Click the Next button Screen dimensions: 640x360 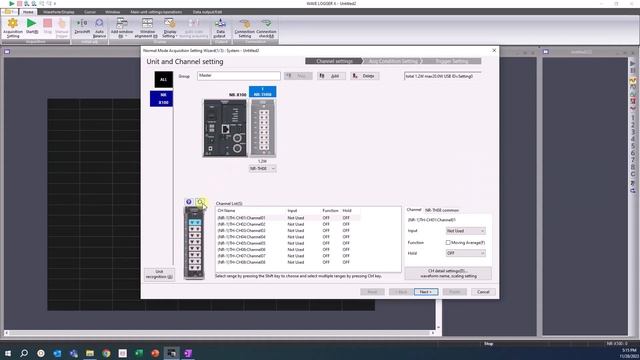click(x=426, y=292)
